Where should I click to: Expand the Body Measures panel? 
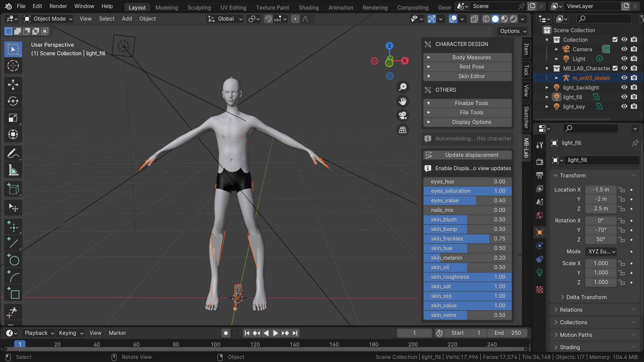[467, 57]
